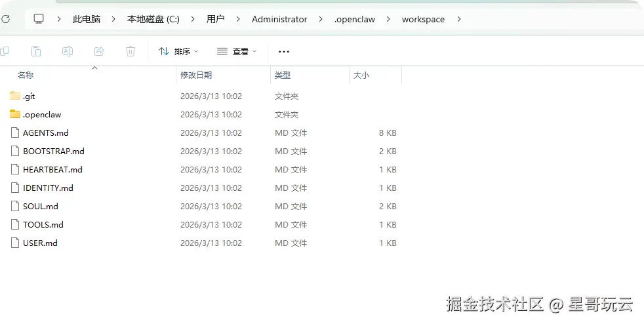Sort by 大小 column header
The height and width of the screenshot is (324, 644).
(x=361, y=75)
